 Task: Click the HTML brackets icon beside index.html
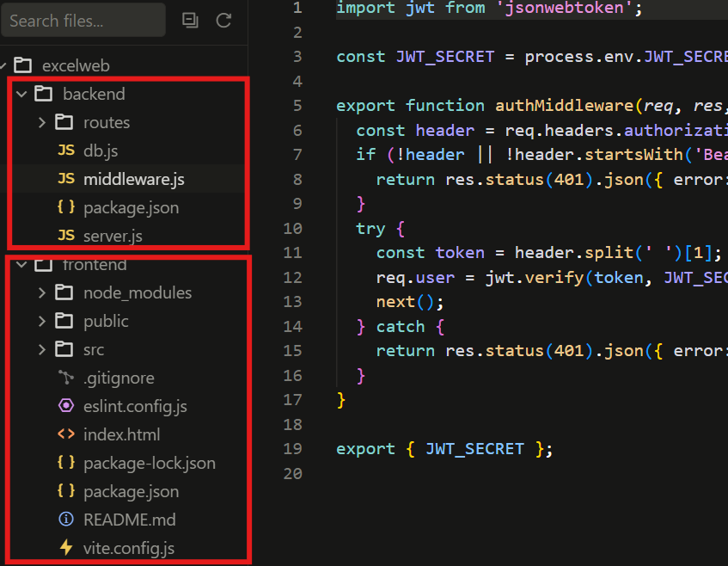coord(66,434)
